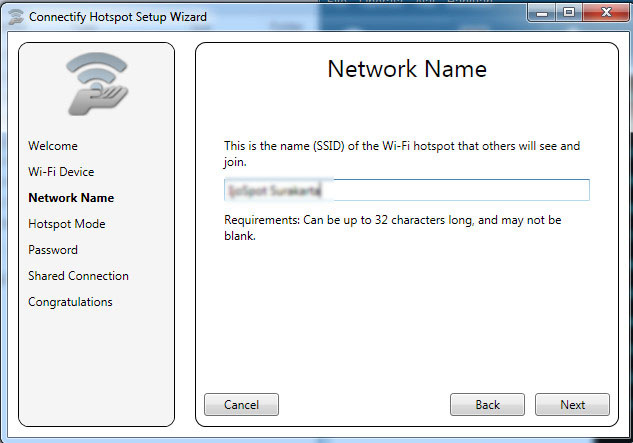Go to the Welcome step
This screenshot has height=443, width=633.
click(x=53, y=146)
